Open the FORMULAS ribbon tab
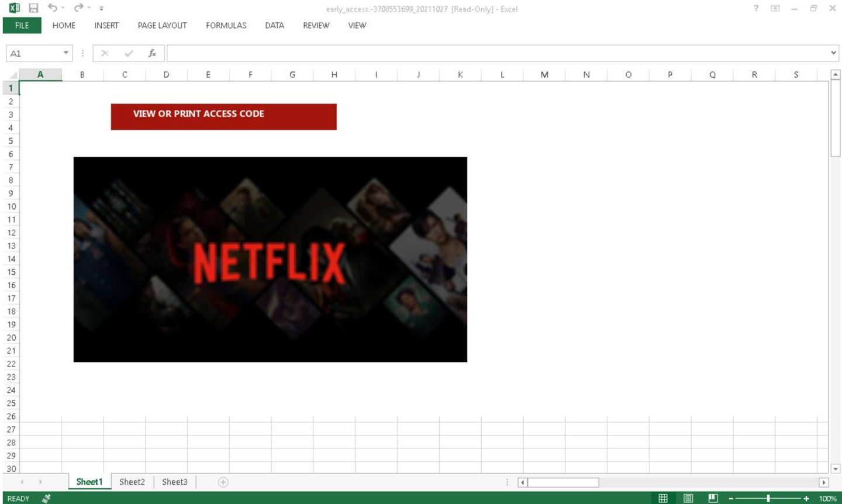The height and width of the screenshot is (504, 842). [226, 26]
